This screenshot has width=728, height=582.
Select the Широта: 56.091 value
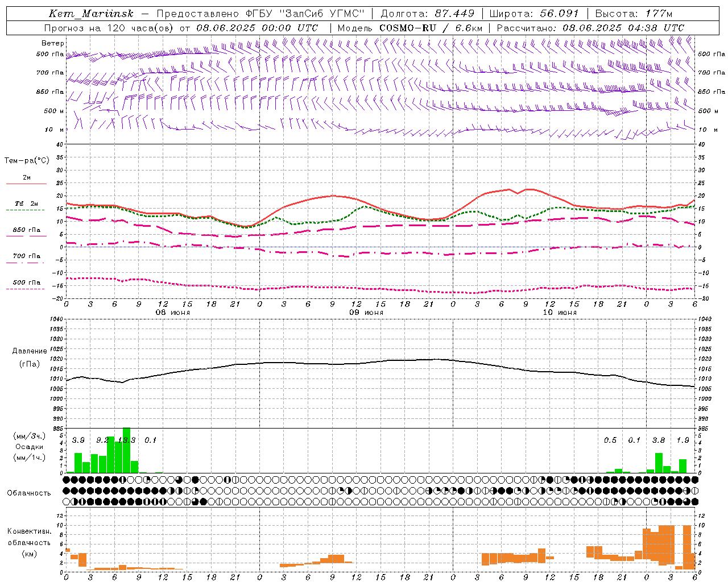(534, 14)
